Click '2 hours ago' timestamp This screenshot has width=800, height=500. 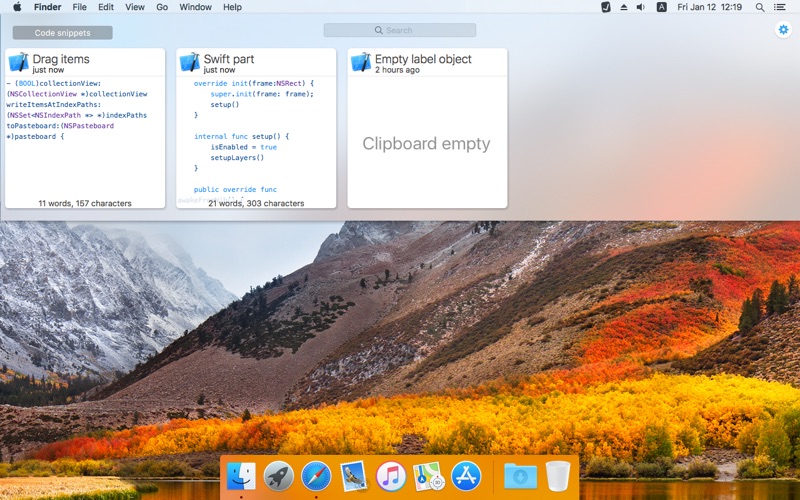coord(397,70)
